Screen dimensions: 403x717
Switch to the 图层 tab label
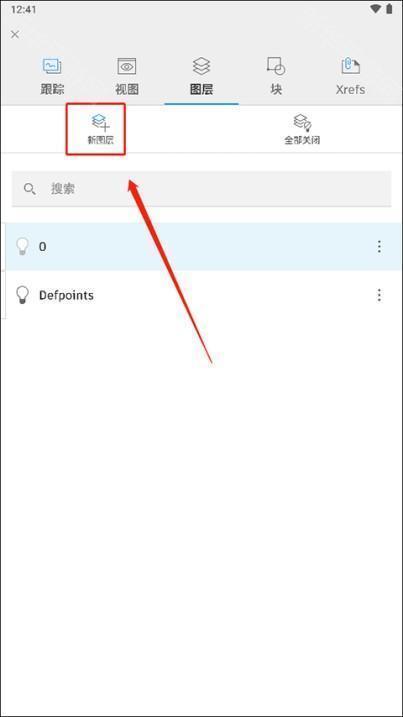click(x=201, y=89)
